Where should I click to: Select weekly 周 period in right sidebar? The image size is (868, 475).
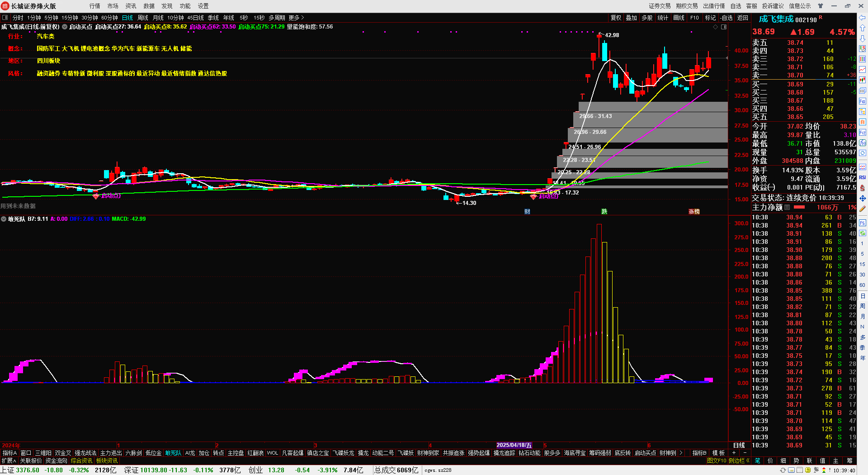[x=863, y=306]
